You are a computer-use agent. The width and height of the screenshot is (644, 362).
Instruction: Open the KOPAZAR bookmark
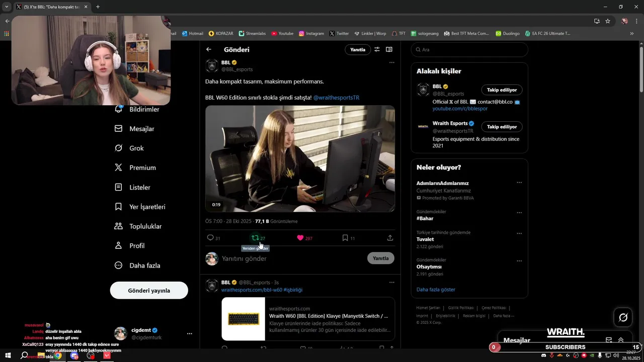tap(221, 34)
